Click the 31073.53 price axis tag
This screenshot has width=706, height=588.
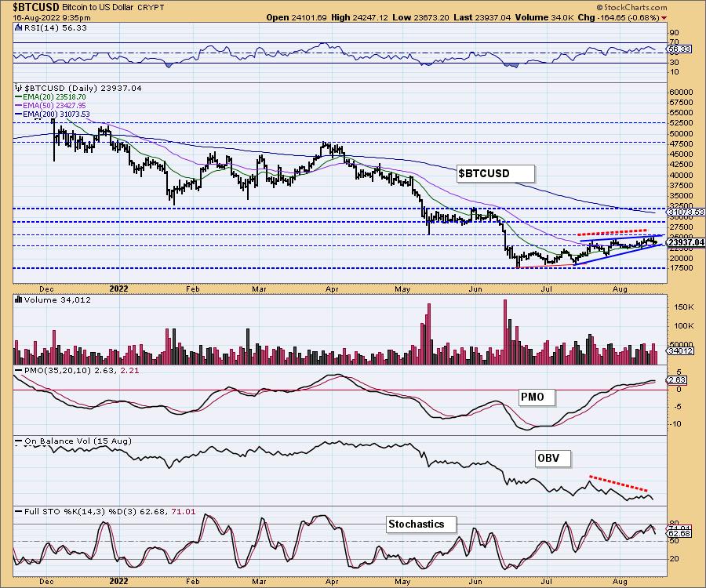click(686, 212)
